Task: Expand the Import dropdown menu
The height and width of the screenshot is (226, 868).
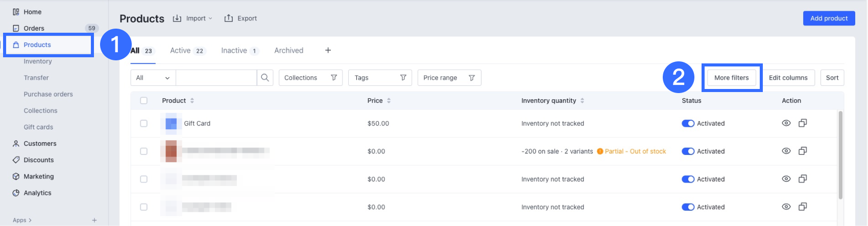Action: tap(192, 18)
